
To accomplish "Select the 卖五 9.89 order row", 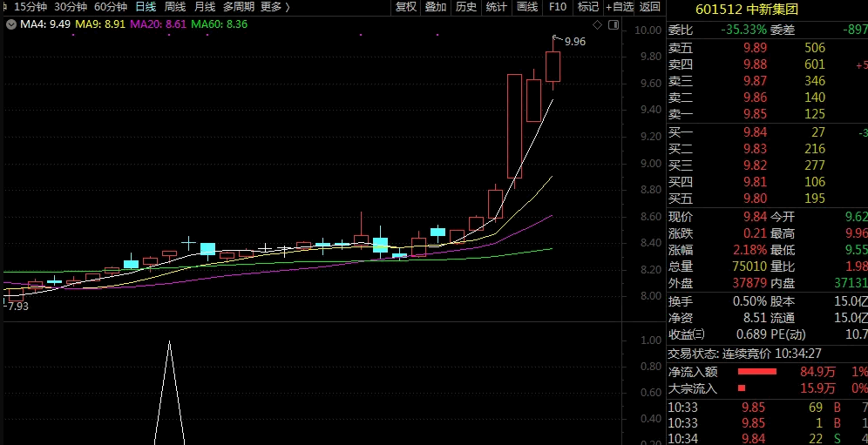I will point(767,48).
